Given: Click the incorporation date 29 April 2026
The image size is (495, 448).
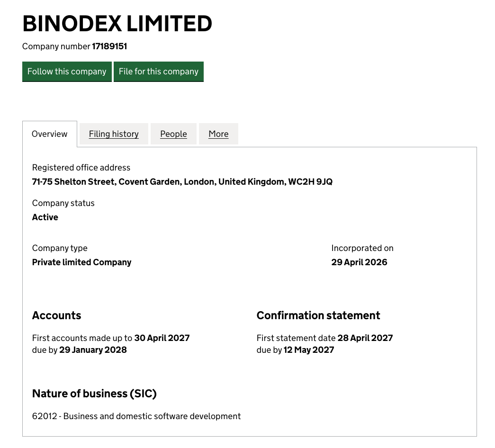Looking at the screenshot, I should tap(359, 262).
